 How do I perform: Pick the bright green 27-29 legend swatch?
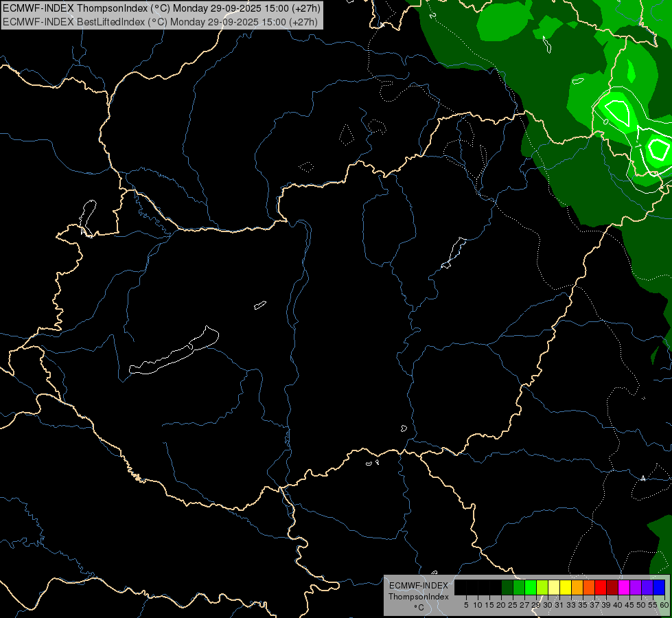pyautogui.click(x=530, y=588)
